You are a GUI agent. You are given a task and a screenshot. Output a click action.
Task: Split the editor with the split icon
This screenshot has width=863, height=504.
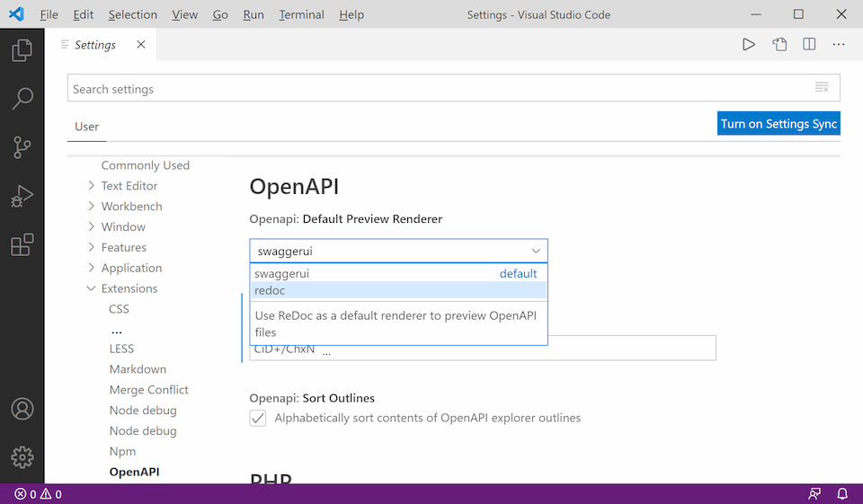click(809, 45)
